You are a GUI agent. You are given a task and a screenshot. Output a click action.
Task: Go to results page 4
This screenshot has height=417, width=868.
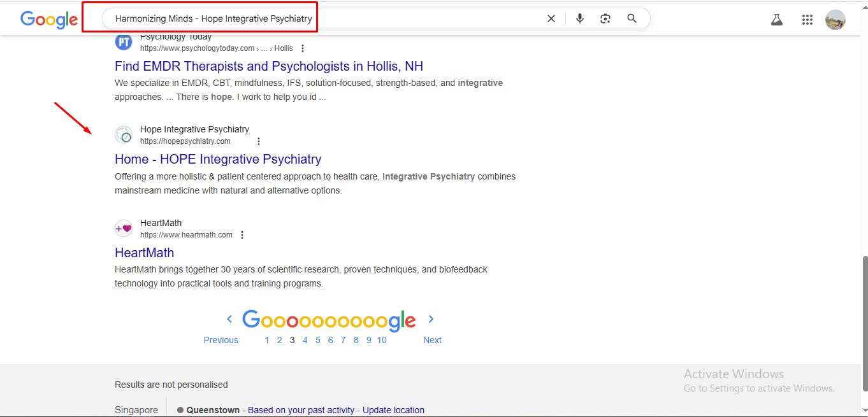point(305,340)
